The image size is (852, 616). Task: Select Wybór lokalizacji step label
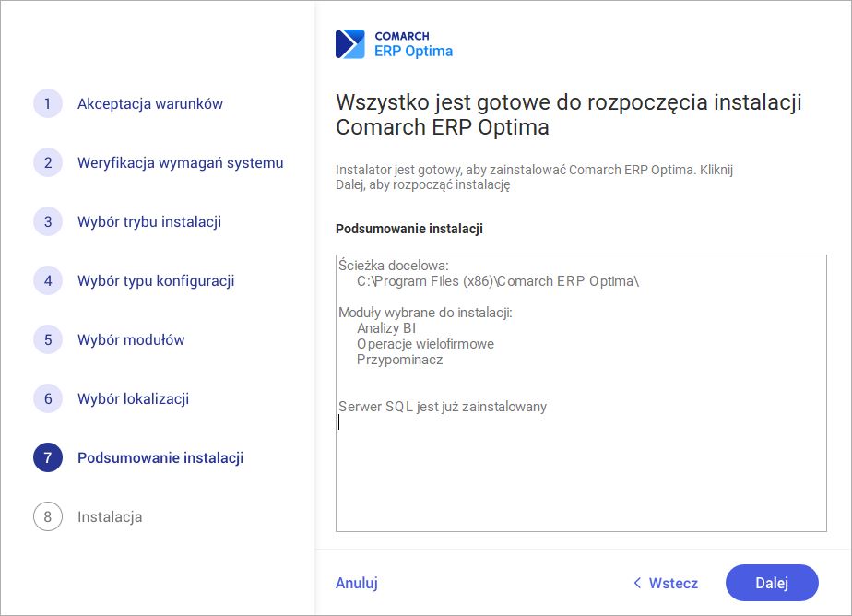coord(133,398)
